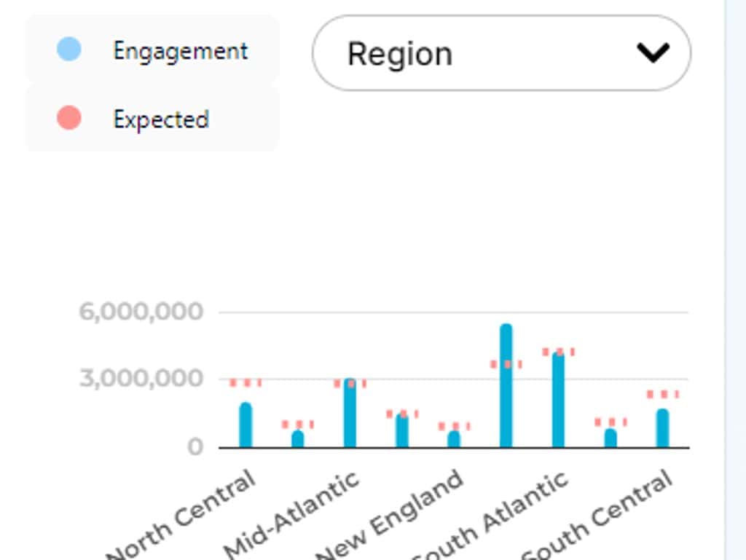Image resolution: width=746 pixels, height=560 pixels.
Task: Click the North Central engagement bar
Action: pyautogui.click(x=246, y=425)
